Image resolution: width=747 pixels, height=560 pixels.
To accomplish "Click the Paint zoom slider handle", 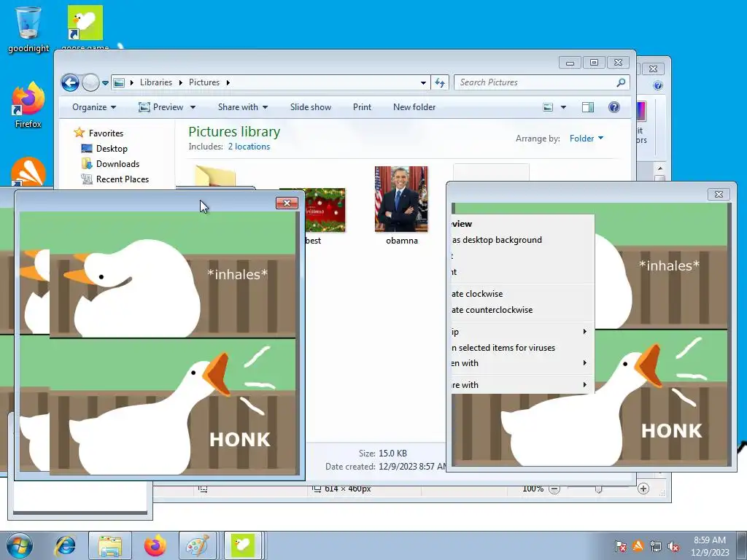I will pyautogui.click(x=599, y=489).
